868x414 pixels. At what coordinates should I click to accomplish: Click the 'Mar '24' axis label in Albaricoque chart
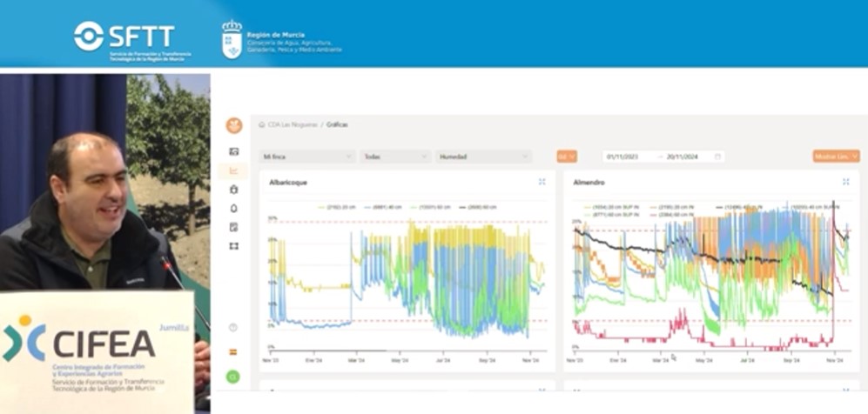pyautogui.click(x=357, y=360)
